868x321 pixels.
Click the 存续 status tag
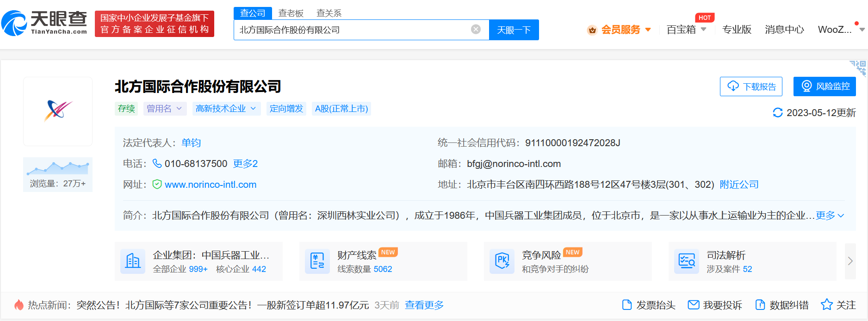tap(126, 109)
